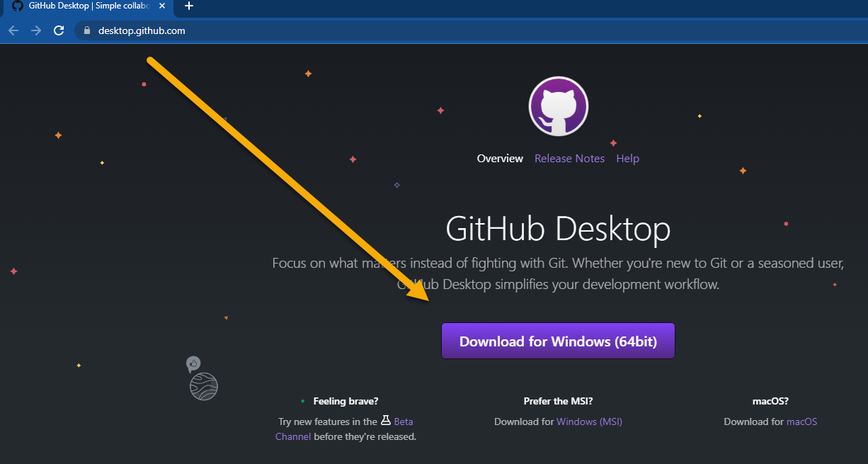
Task: Reload the page with the refresh icon
Action: pos(59,30)
